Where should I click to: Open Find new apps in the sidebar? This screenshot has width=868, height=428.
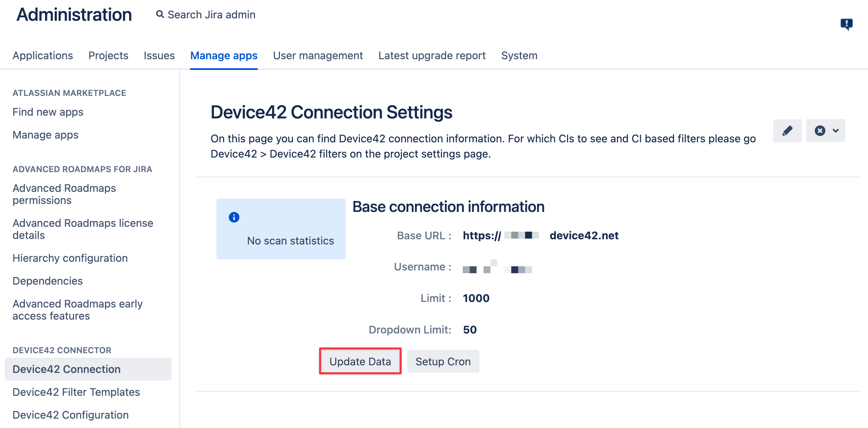click(x=47, y=112)
